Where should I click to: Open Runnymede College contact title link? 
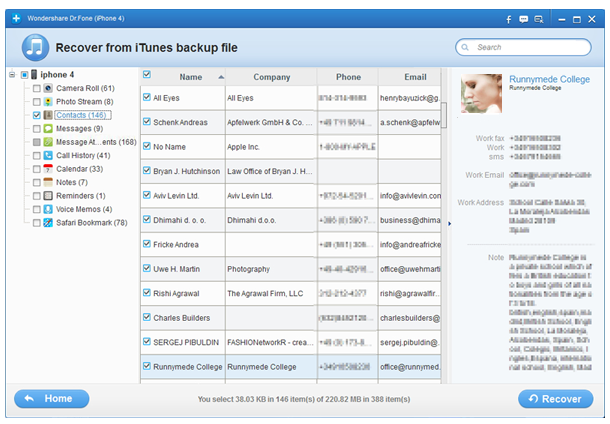click(x=549, y=79)
